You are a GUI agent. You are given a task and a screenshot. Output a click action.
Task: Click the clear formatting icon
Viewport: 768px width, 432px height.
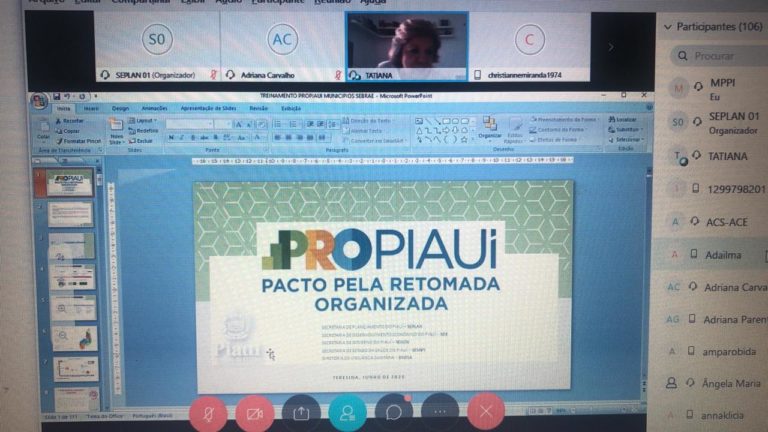(x=261, y=124)
